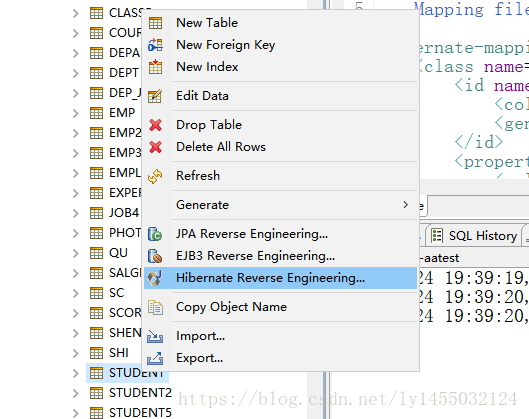This screenshot has height=419, width=529.
Task: Open the Generate submenu arrow
Action: (406, 205)
